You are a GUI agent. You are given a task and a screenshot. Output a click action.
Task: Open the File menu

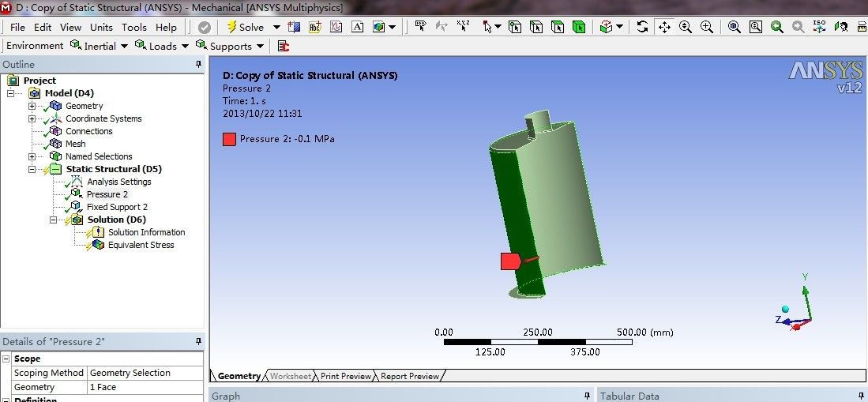tap(17, 27)
